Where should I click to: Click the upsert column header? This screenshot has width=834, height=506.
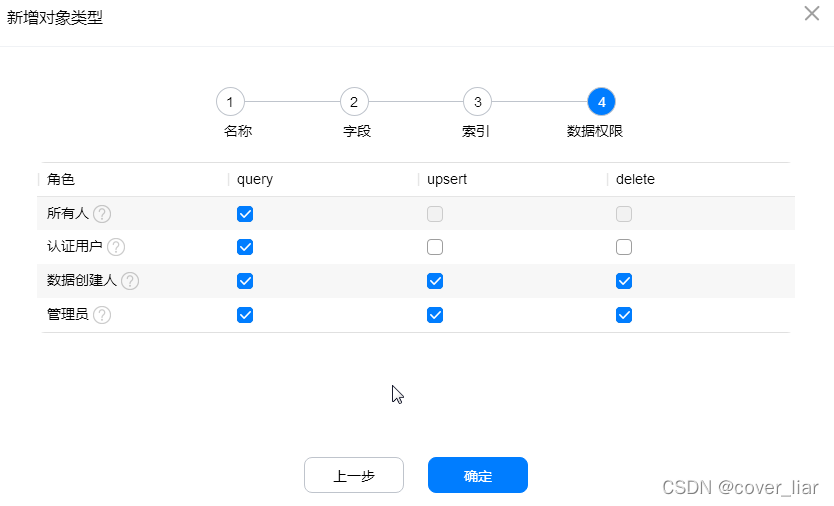447,179
